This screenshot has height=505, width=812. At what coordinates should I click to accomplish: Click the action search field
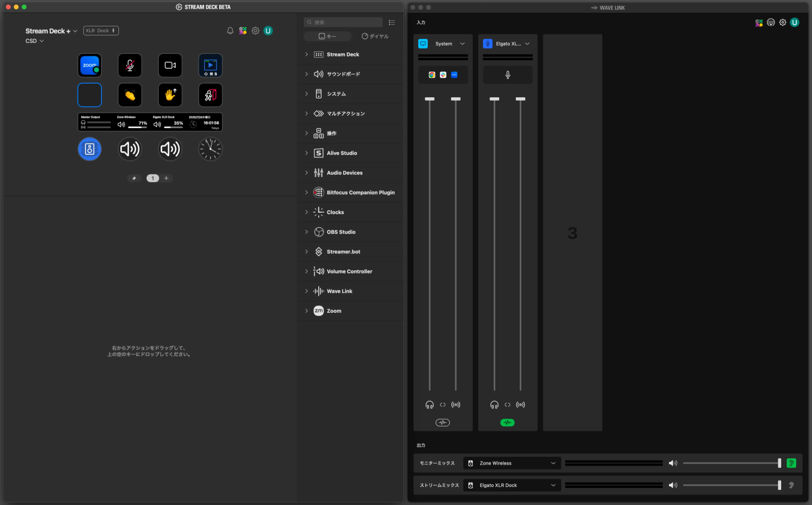(343, 22)
